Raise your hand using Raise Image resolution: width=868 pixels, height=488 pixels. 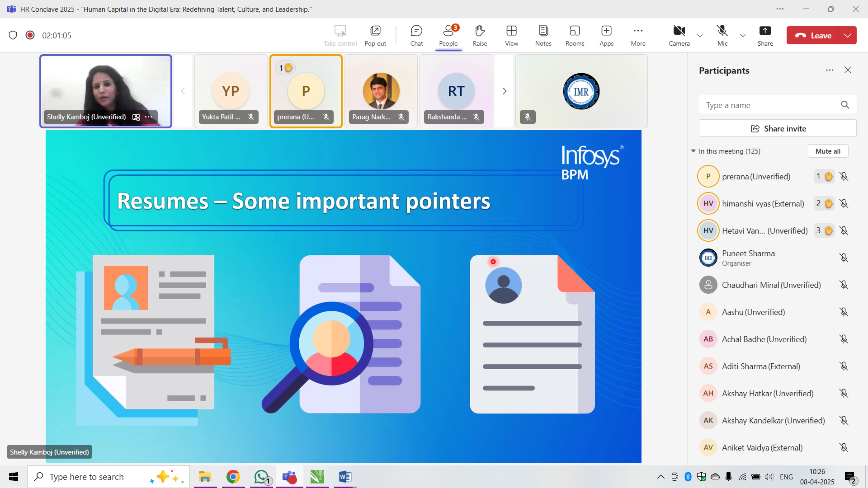pyautogui.click(x=480, y=35)
